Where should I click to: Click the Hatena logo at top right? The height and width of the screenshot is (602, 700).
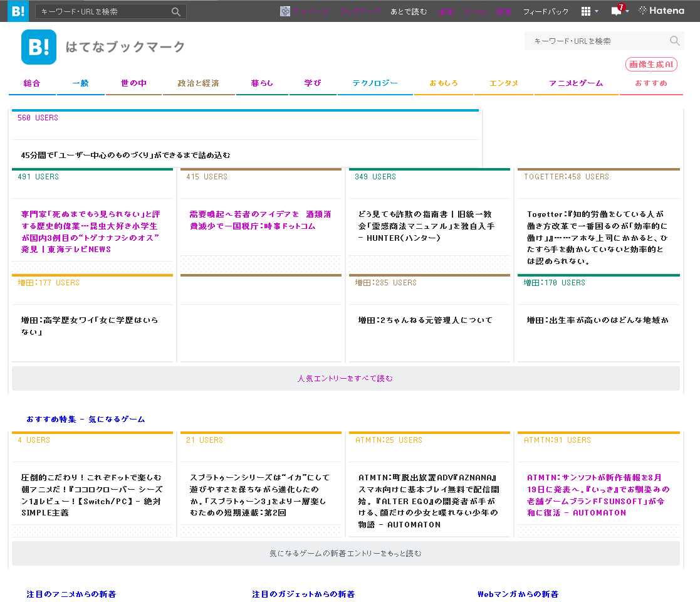pos(662,11)
